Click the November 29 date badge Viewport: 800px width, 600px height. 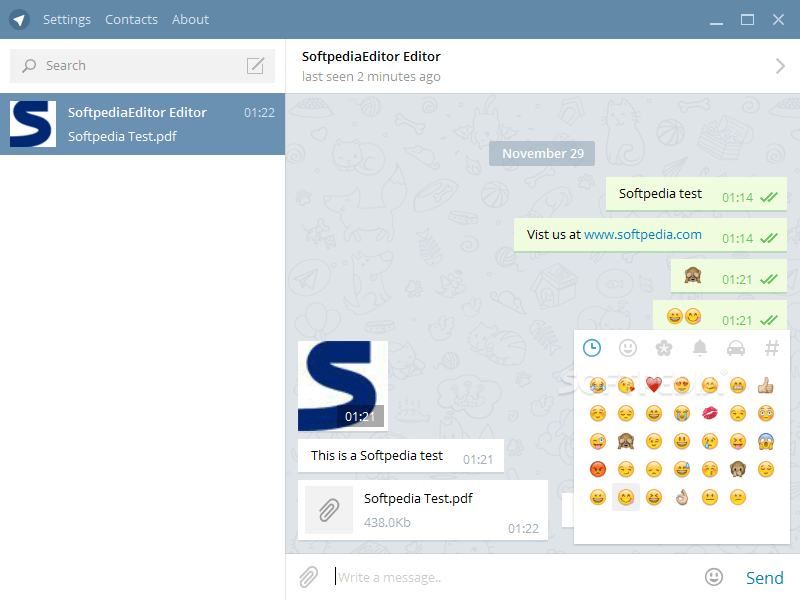542,154
